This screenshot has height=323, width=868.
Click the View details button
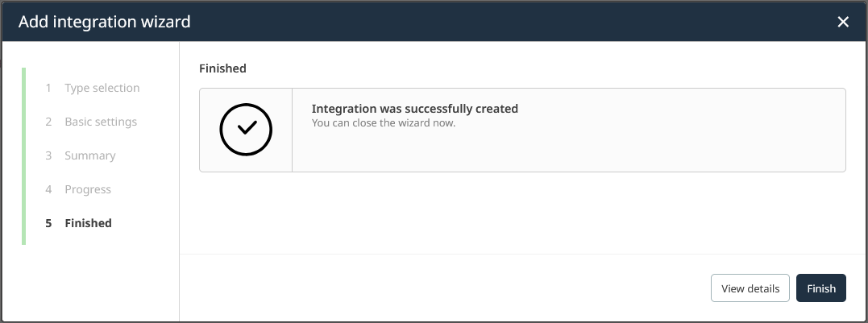point(750,288)
